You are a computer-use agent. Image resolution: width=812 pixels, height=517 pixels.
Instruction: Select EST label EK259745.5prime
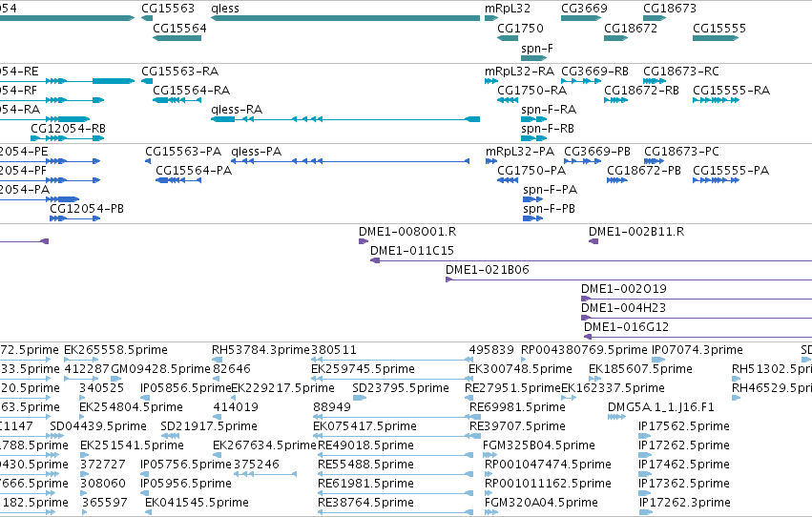pyautogui.click(x=363, y=369)
